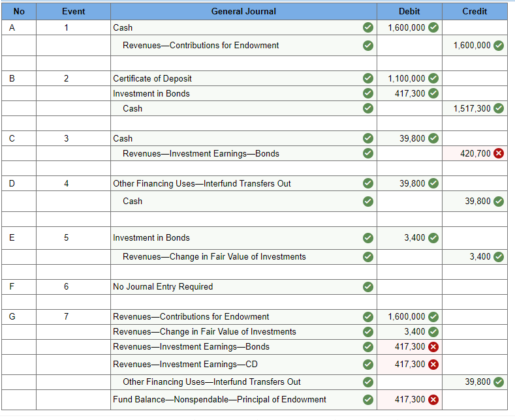Screen dimensions: 515x420
Task: Select event 7's Revenues—Change in Fair Value cell
Action: (243, 332)
